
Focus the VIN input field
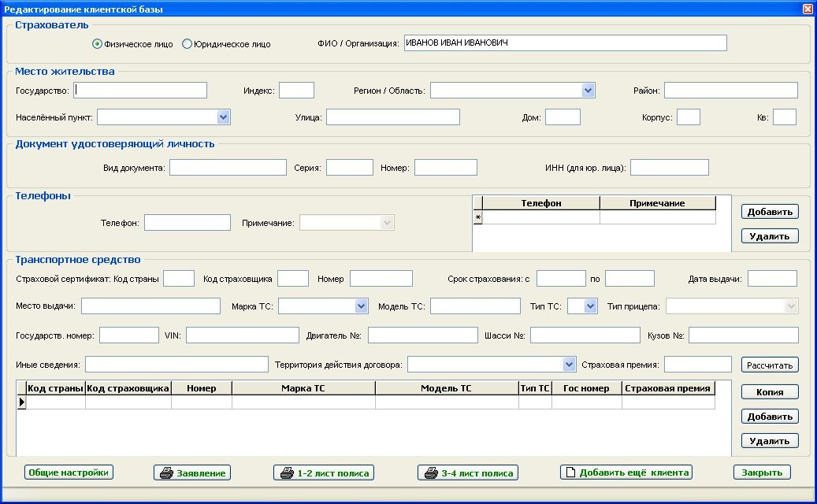coord(242,335)
